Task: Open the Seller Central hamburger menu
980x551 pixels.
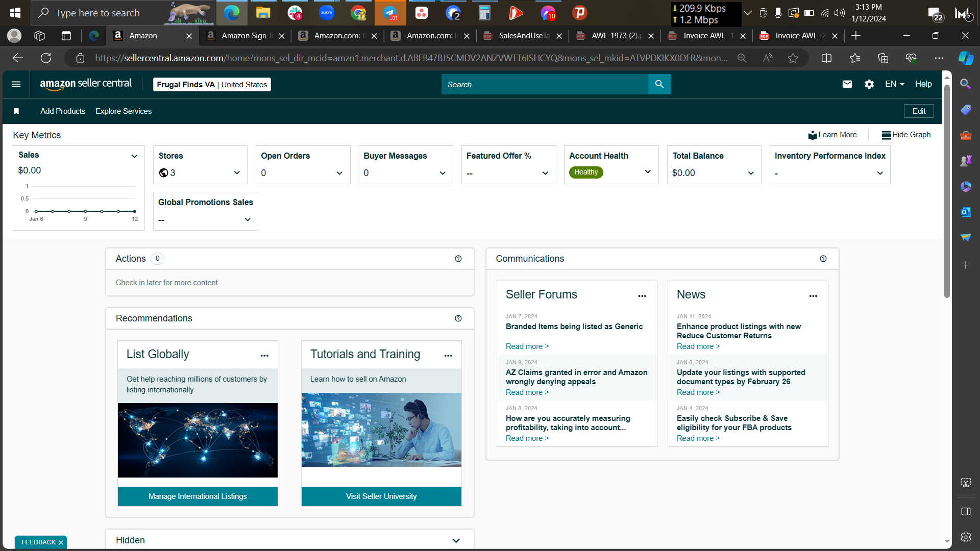Action: pyautogui.click(x=16, y=84)
